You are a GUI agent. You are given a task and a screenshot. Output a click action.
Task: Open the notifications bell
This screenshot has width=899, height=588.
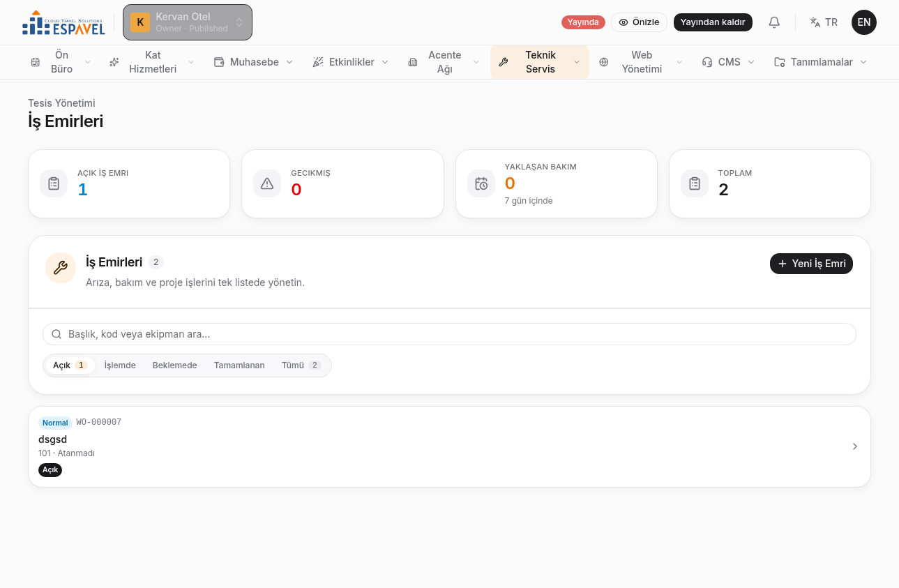(x=774, y=22)
